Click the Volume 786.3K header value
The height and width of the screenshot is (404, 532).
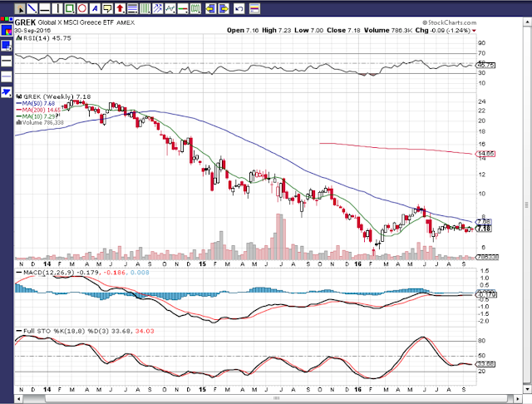click(x=388, y=30)
